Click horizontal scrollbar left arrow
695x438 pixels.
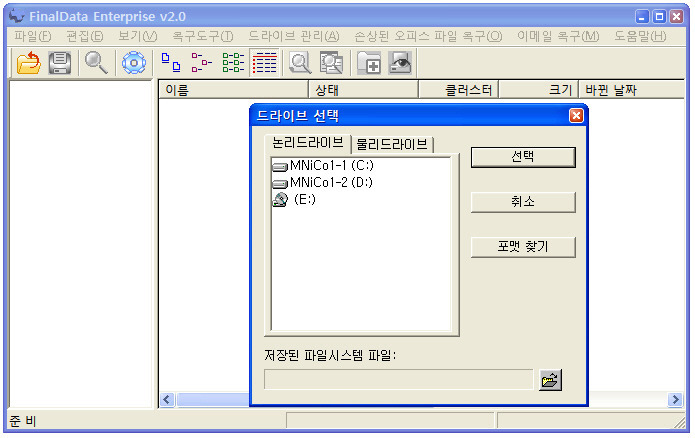167,399
